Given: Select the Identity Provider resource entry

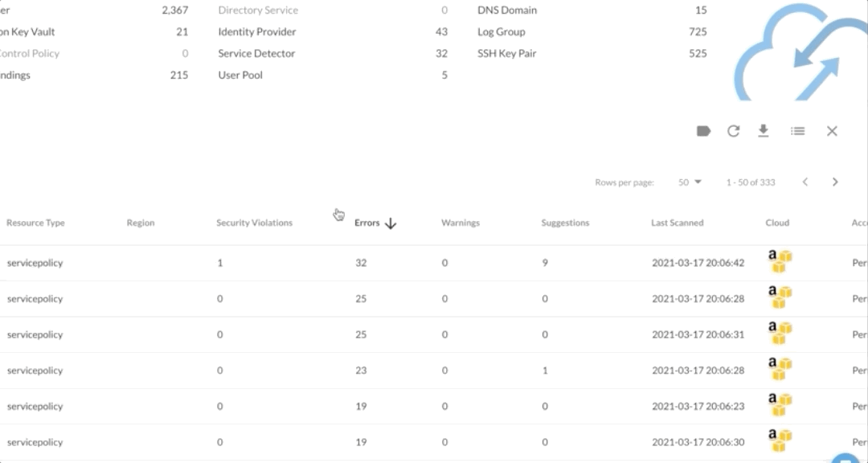Looking at the screenshot, I should [x=257, y=32].
